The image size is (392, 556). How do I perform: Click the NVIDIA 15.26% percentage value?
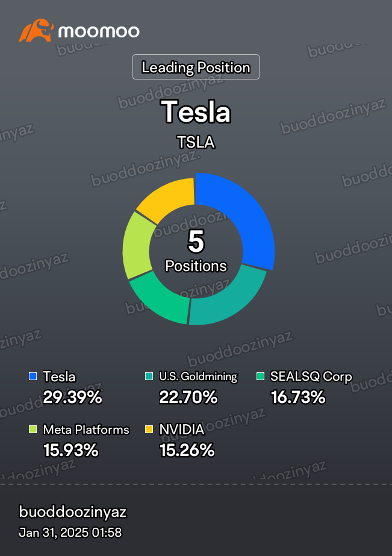(187, 451)
